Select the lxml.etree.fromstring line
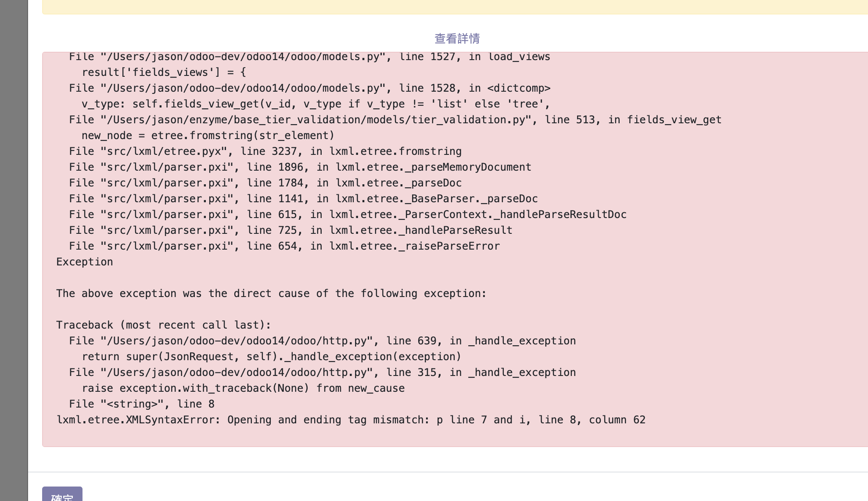 pyautogui.click(x=265, y=151)
